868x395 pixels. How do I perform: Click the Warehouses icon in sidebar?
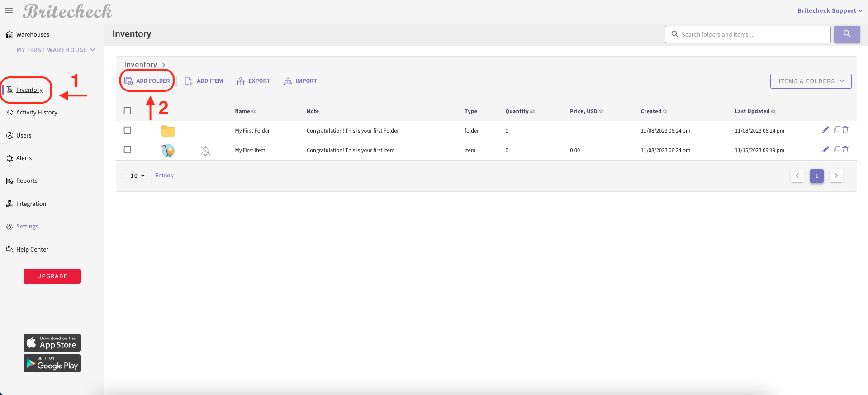9,35
